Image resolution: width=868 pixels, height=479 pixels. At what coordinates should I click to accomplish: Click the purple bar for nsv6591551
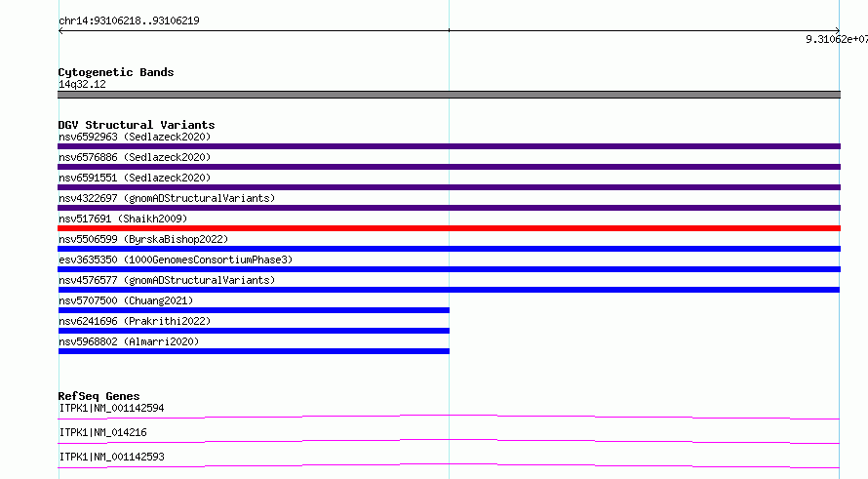pyautogui.click(x=449, y=187)
